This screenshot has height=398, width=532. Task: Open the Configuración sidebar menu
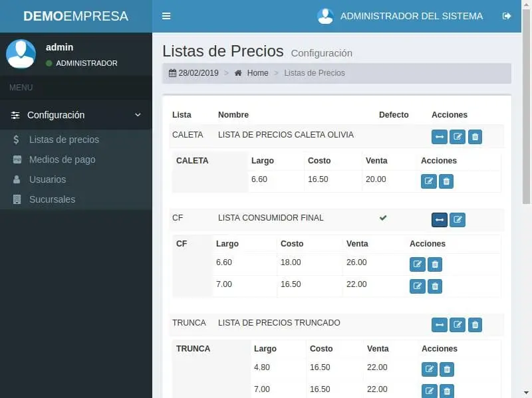(x=76, y=115)
